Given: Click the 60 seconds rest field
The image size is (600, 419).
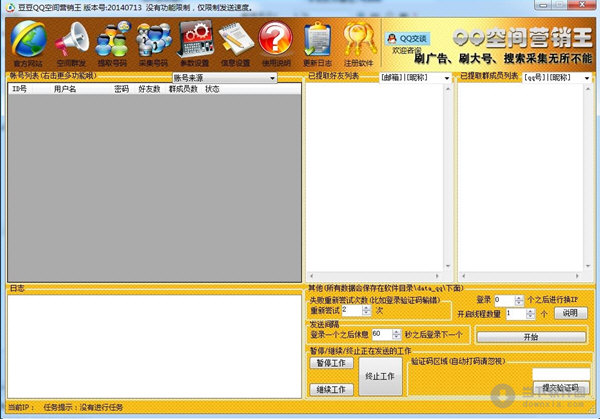Looking at the screenshot, I should pos(382,334).
